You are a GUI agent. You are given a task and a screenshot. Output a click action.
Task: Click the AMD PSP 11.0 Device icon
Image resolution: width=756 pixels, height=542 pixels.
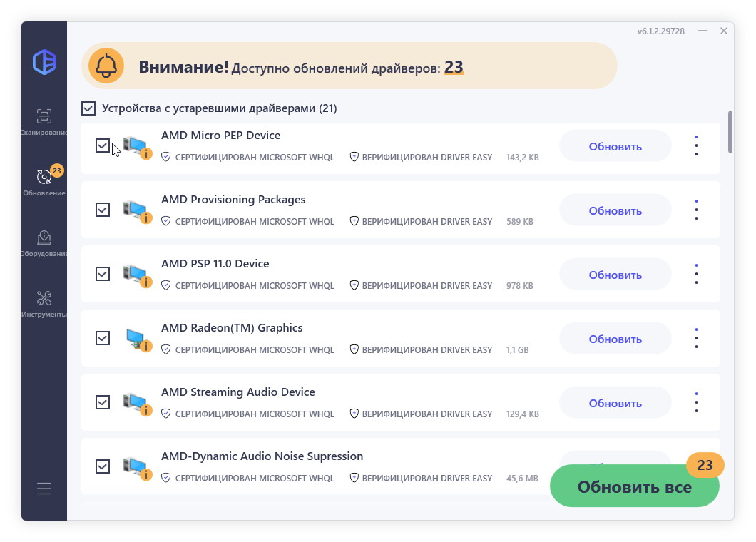[138, 275]
